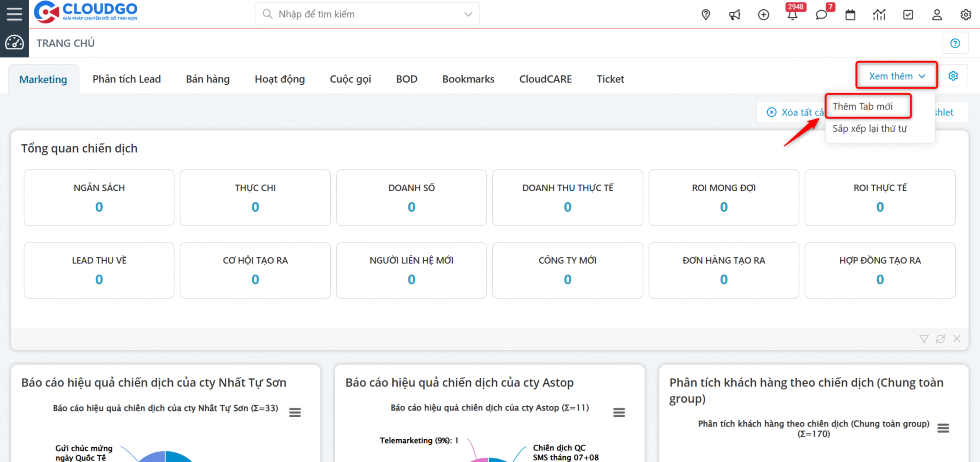Open the Hoạt động tab

tap(280, 79)
